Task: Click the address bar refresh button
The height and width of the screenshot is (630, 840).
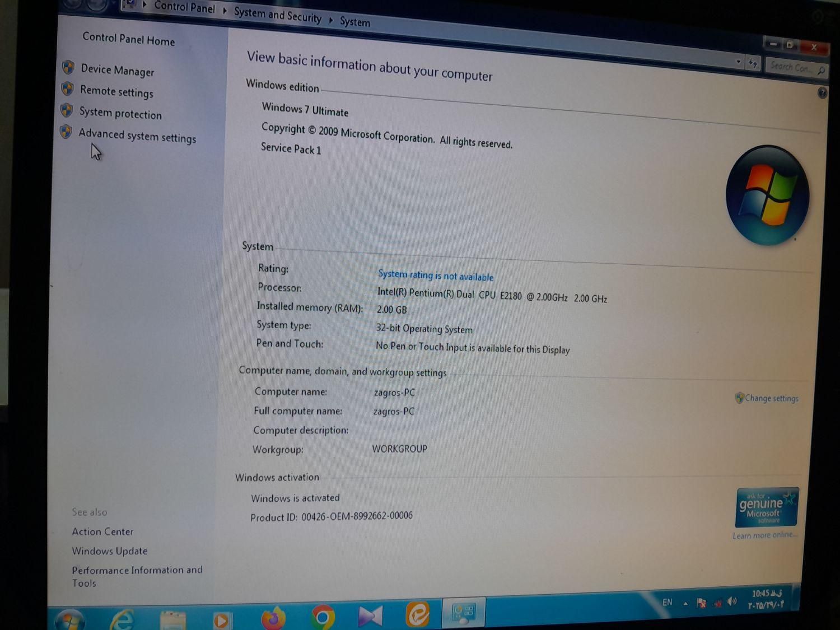Action: click(x=753, y=63)
